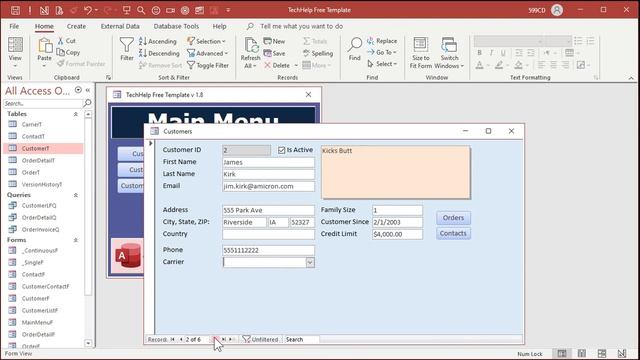The image size is (640, 360).
Task: Click the magnifier icon in the Quick Access toolbar
Action: click(141, 10)
